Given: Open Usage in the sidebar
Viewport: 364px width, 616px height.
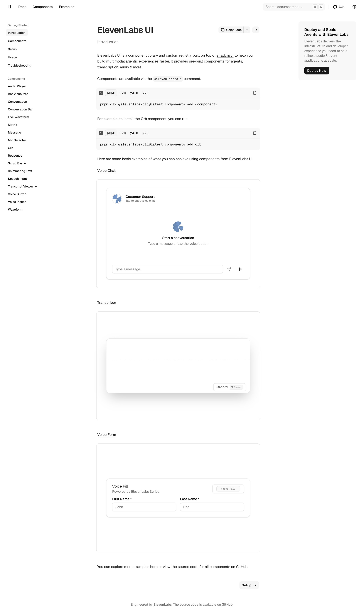Looking at the screenshot, I should tap(12, 57).
